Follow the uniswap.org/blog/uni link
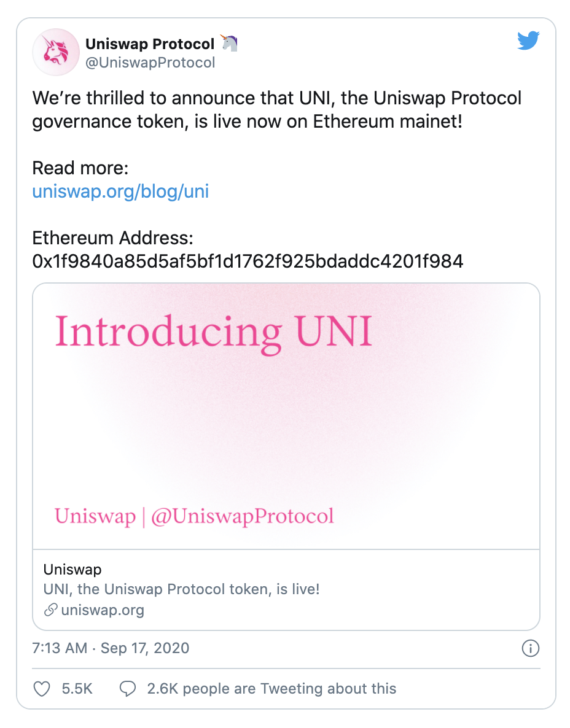 click(120, 192)
